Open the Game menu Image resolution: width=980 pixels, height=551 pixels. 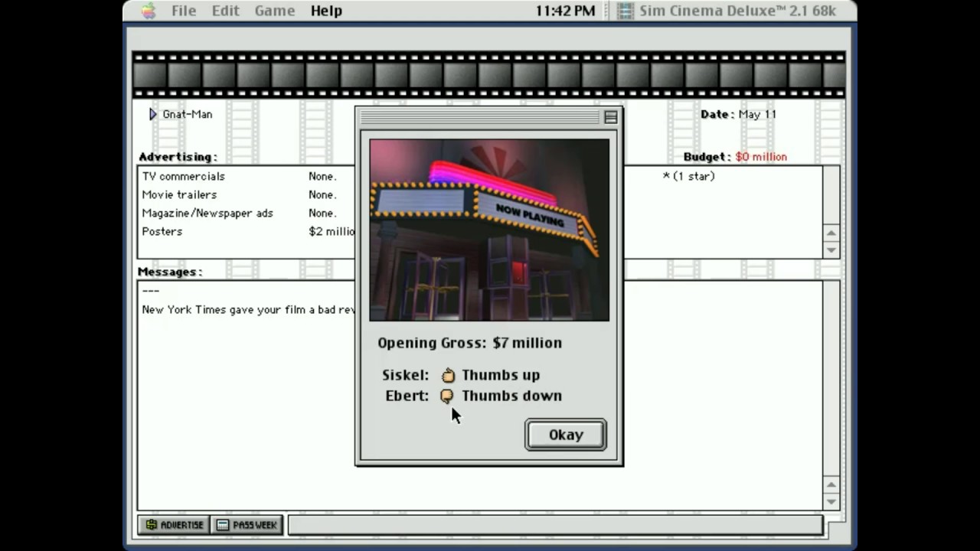pos(275,11)
